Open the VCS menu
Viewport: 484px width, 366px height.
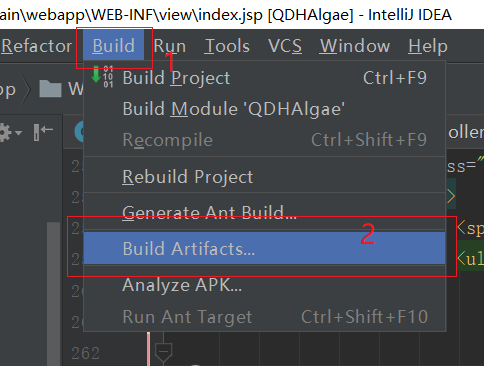click(285, 46)
